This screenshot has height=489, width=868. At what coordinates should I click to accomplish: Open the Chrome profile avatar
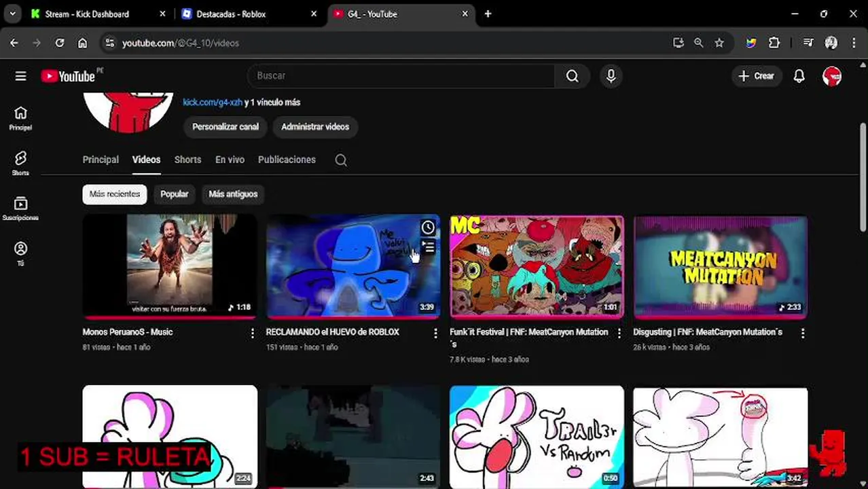[831, 43]
